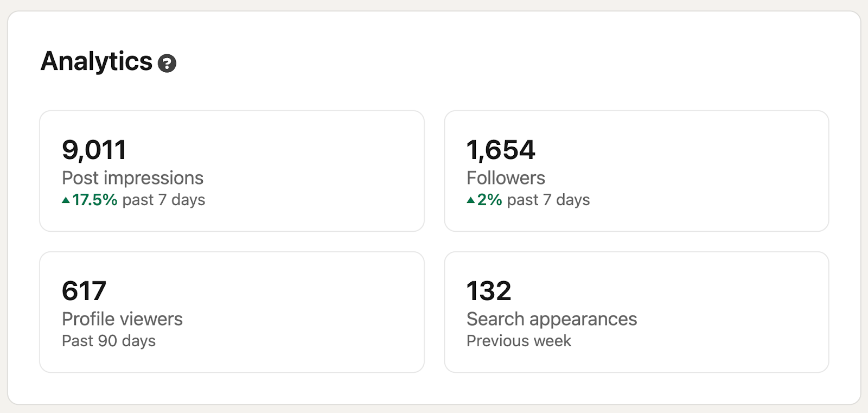Click the Previous week timeframe text
The width and height of the screenshot is (868, 413).
[518, 341]
